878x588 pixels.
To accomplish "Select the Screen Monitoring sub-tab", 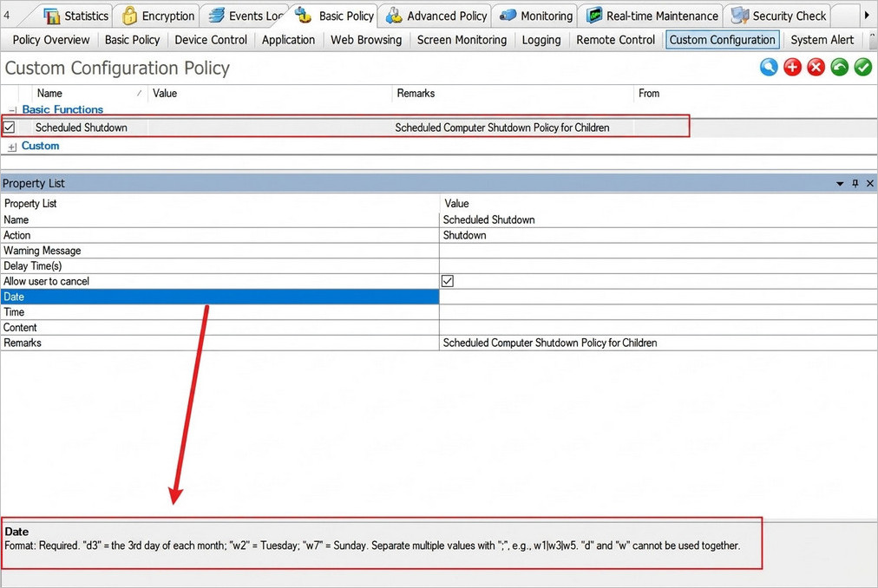I will point(462,40).
